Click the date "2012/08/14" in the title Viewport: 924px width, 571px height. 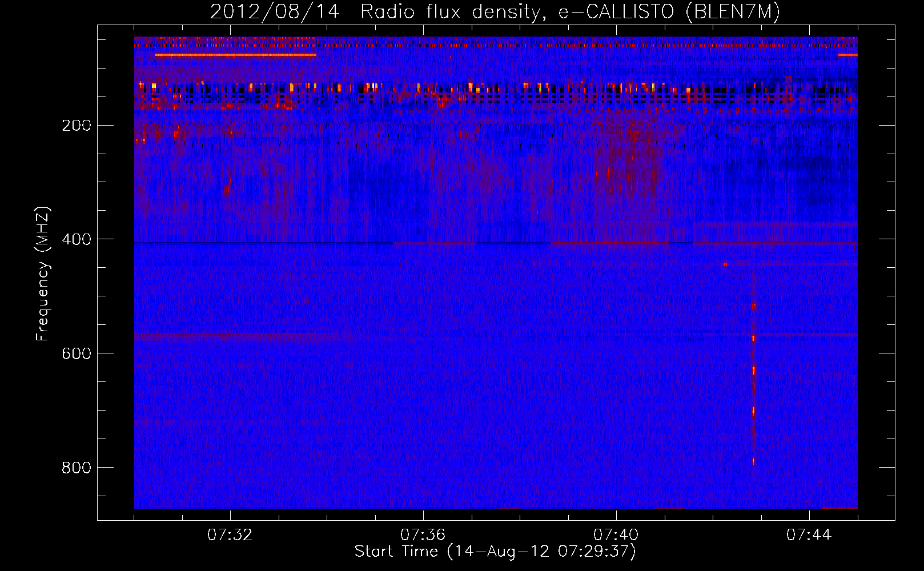click(x=275, y=12)
